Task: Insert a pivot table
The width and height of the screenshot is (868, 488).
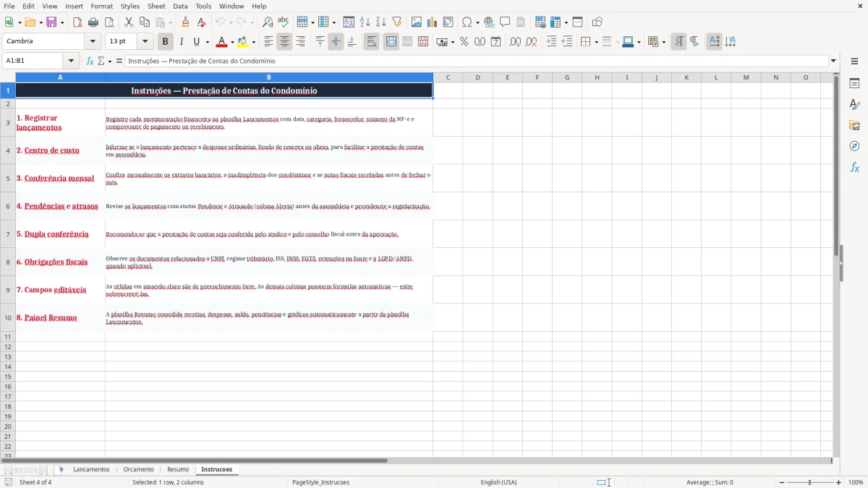Action: coord(448,22)
